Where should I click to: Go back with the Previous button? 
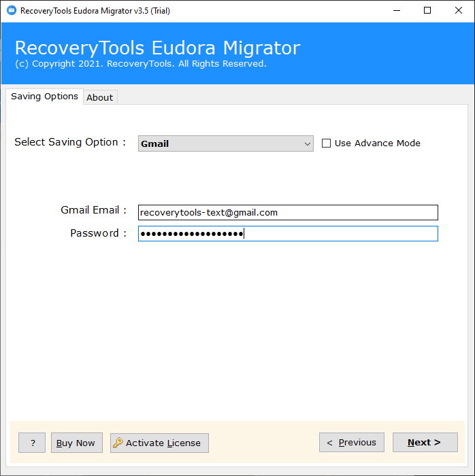(x=352, y=443)
